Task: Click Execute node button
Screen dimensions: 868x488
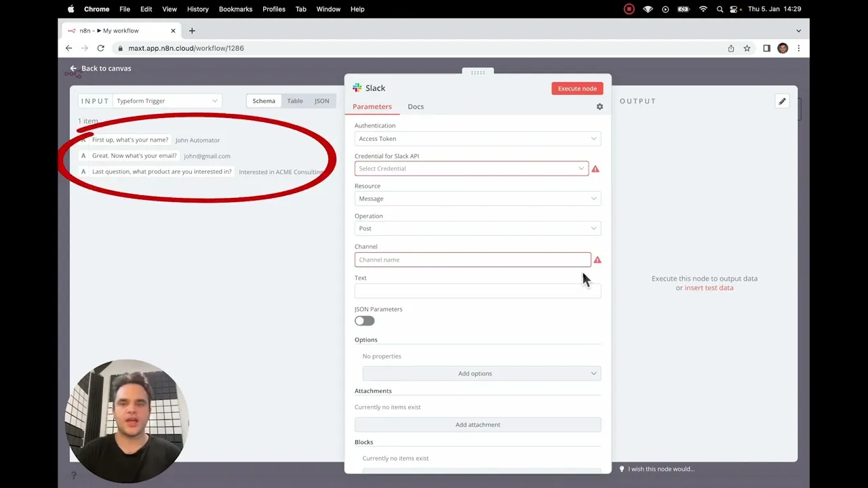Action: tap(577, 88)
